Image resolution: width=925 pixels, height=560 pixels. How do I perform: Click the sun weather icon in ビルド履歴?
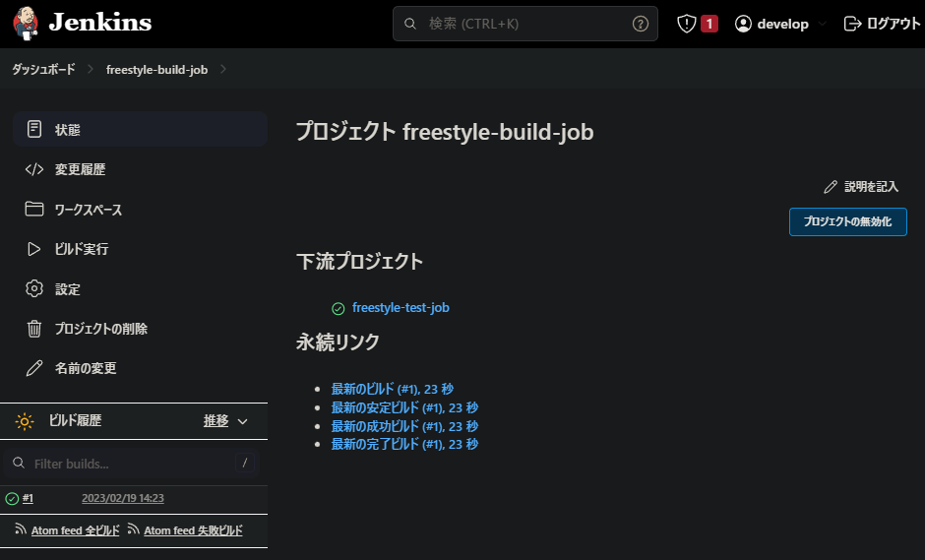coord(25,421)
